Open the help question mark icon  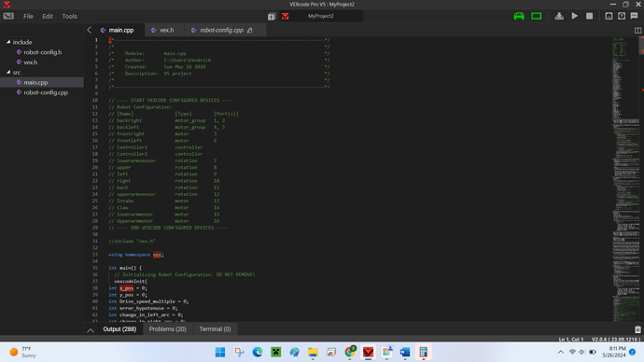[622, 16]
